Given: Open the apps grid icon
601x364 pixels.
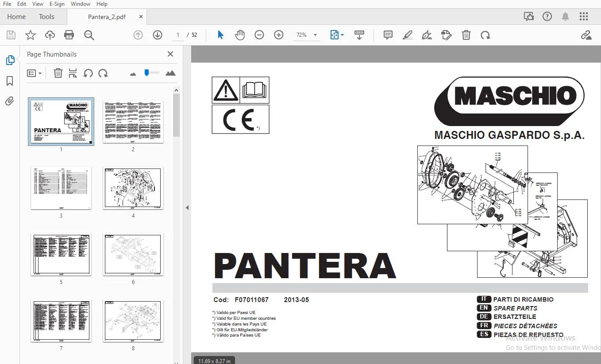Looking at the screenshot, I should 584,17.
